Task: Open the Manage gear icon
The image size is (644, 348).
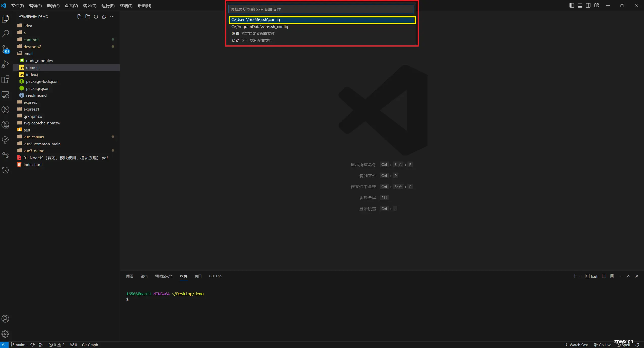Action: 5,334
